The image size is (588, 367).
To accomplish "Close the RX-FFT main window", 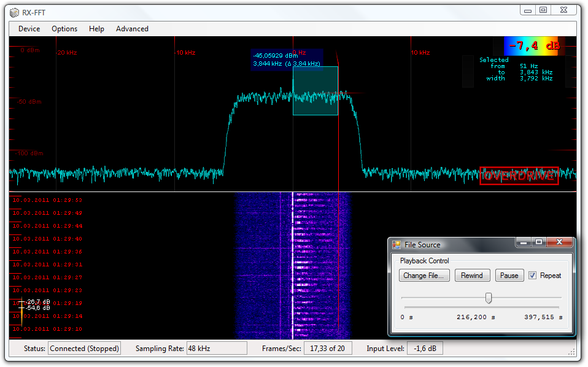I will tap(563, 10).
